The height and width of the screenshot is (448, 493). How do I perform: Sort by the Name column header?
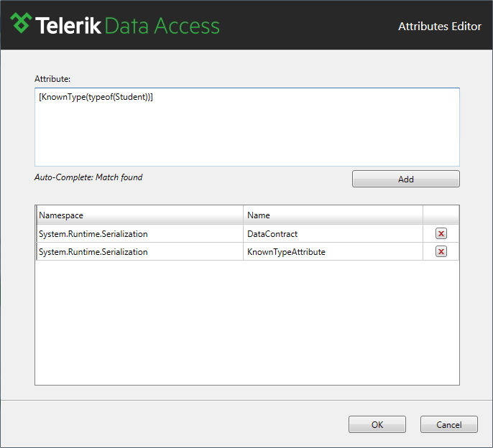tap(333, 215)
